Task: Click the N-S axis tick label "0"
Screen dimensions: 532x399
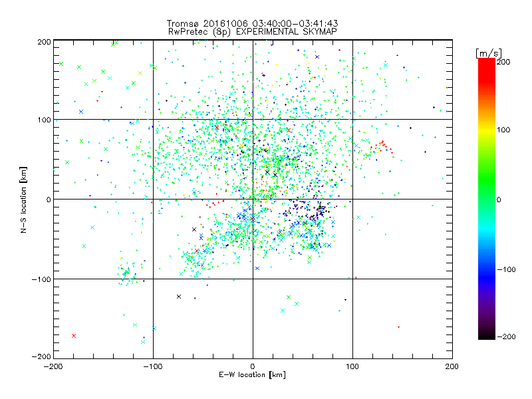Action: [49, 199]
